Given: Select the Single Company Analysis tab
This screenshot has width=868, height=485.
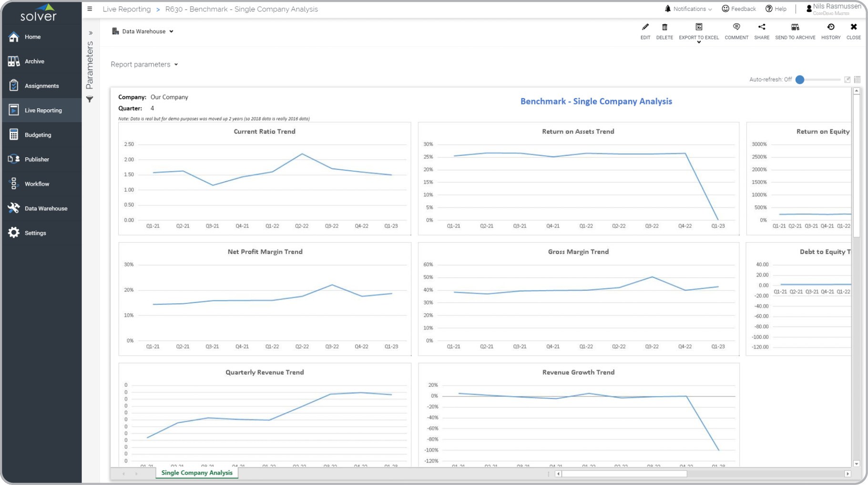Looking at the screenshot, I should click(x=197, y=473).
